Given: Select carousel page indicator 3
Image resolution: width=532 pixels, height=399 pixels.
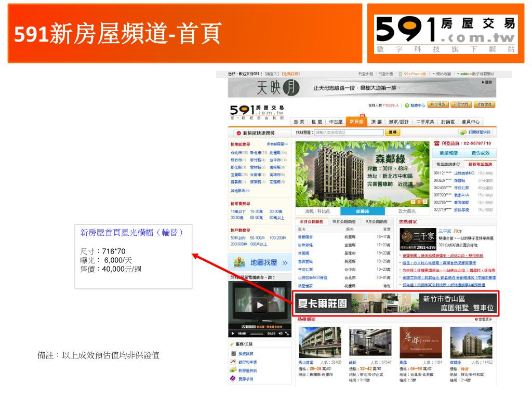Looking at the screenshot, I should tap(425, 202).
